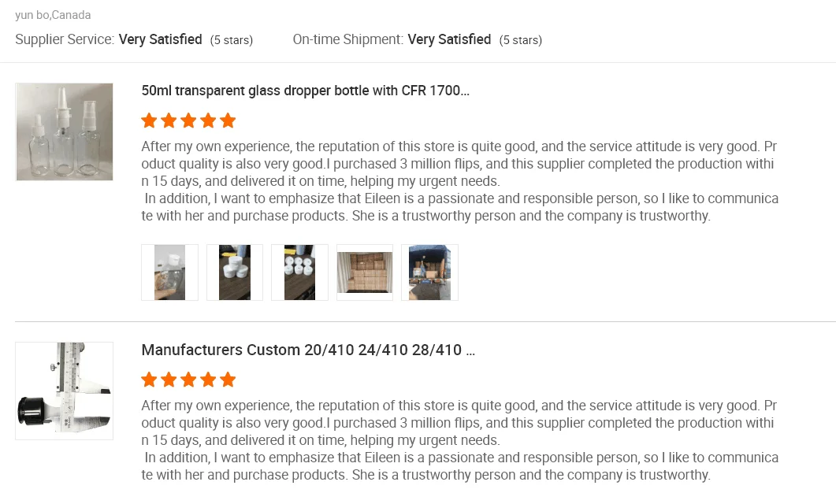The height and width of the screenshot is (504, 836).
Task: Click the dropper bottle review text paragraph
Action: pyautogui.click(x=459, y=181)
